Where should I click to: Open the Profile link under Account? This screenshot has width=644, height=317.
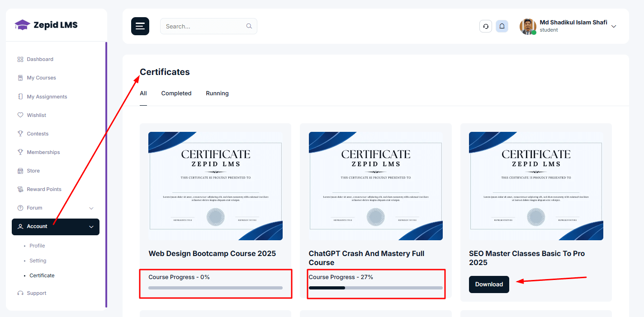point(37,246)
